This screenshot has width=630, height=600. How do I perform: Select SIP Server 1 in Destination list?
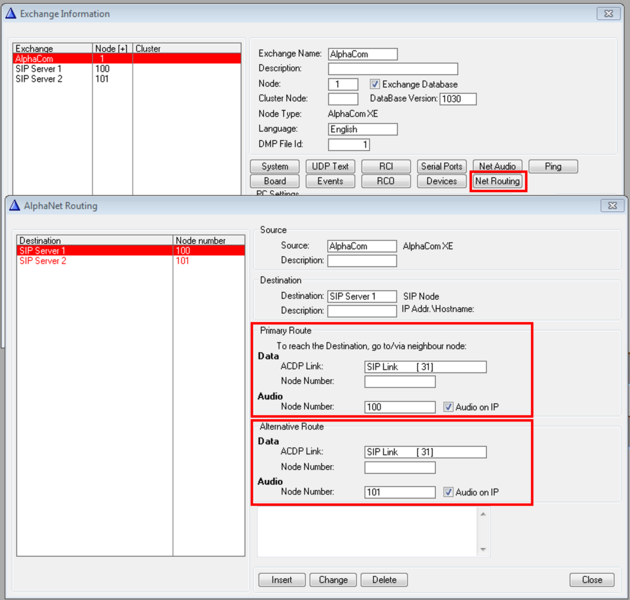click(x=131, y=251)
